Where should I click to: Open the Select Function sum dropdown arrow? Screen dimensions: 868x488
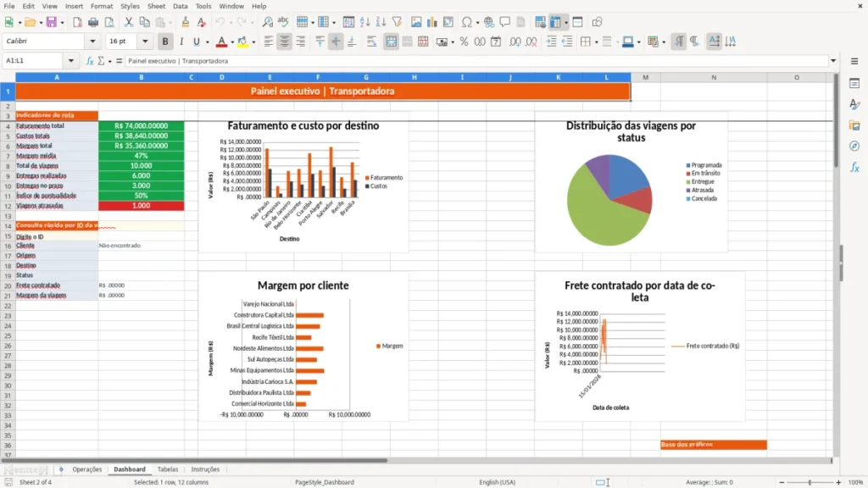tap(109, 61)
